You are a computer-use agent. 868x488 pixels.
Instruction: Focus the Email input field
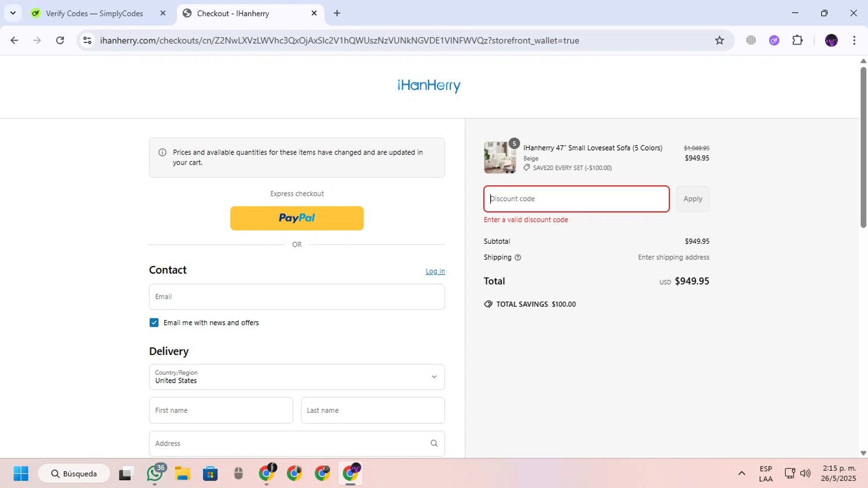(x=297, y=296)
